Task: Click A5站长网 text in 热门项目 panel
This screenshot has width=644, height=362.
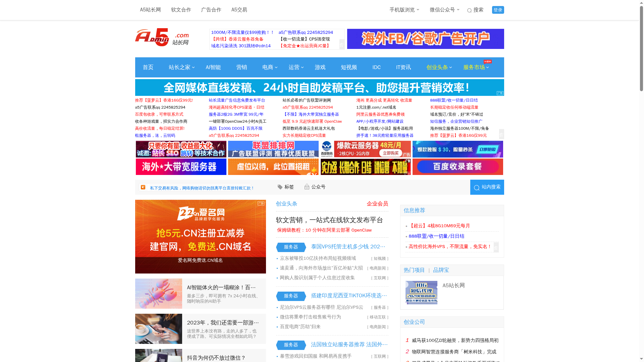Action: (453, 286)
